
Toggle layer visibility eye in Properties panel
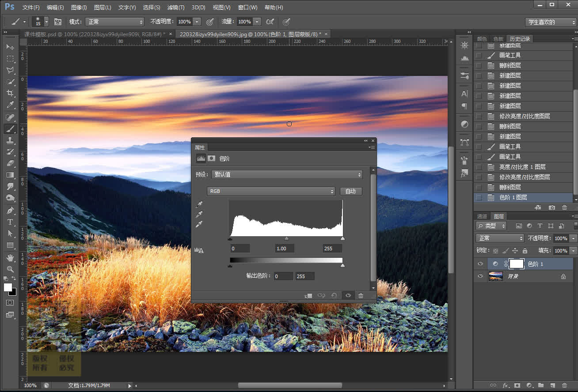coord(348,295)
